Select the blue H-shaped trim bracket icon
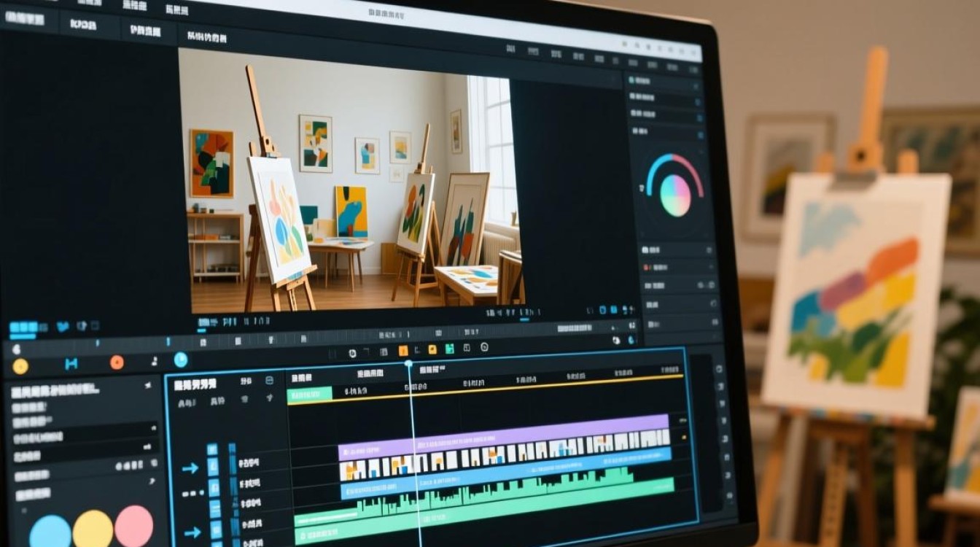The height and width of the screenshot is (547, 980). click(71, 364)
